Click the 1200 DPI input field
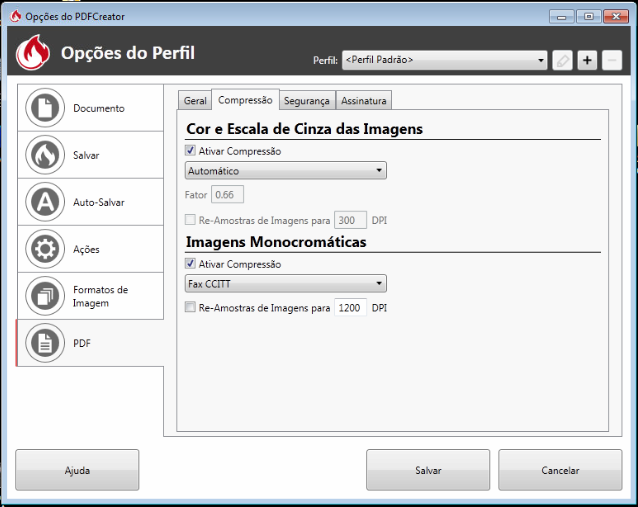638x507 pixels. point(350,307)
